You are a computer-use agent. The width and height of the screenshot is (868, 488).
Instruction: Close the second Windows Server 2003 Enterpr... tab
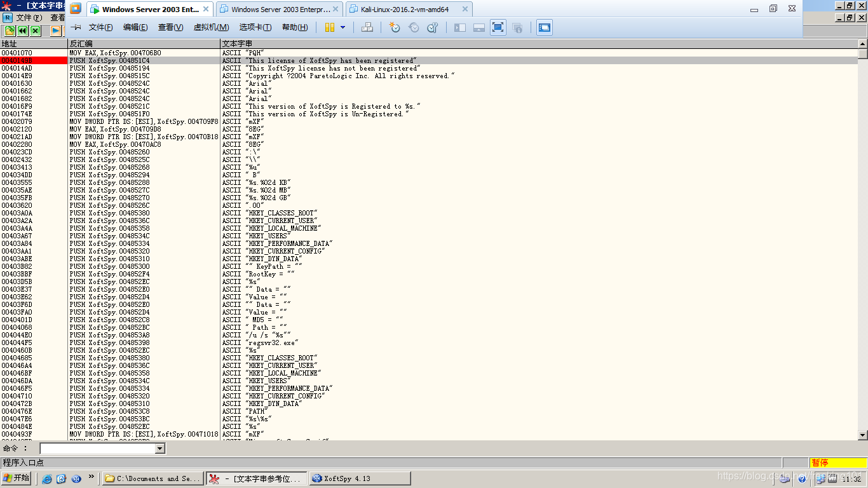coord(337,10)
